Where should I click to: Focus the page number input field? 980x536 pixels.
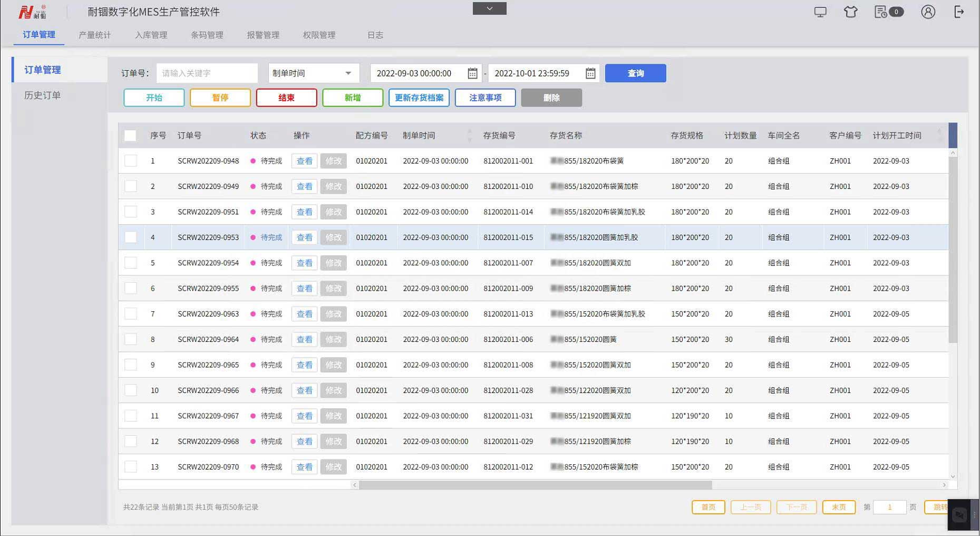[x=889, y=507]
